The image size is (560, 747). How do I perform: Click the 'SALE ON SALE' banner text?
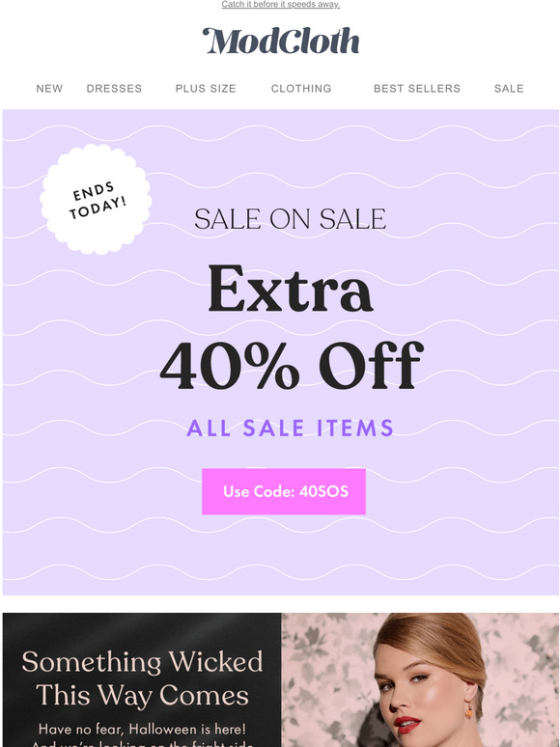(291, 219)
